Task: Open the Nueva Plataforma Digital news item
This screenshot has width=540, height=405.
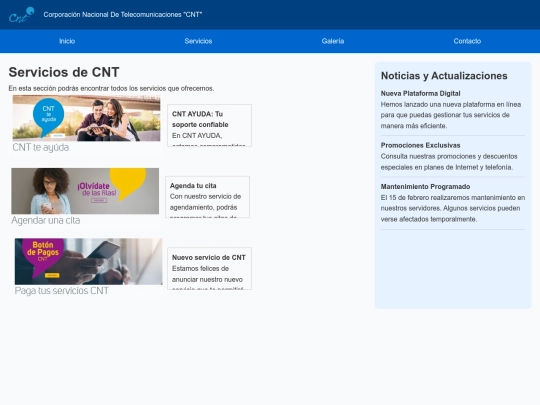Action: pyautogui.click(x=453, y=110)
